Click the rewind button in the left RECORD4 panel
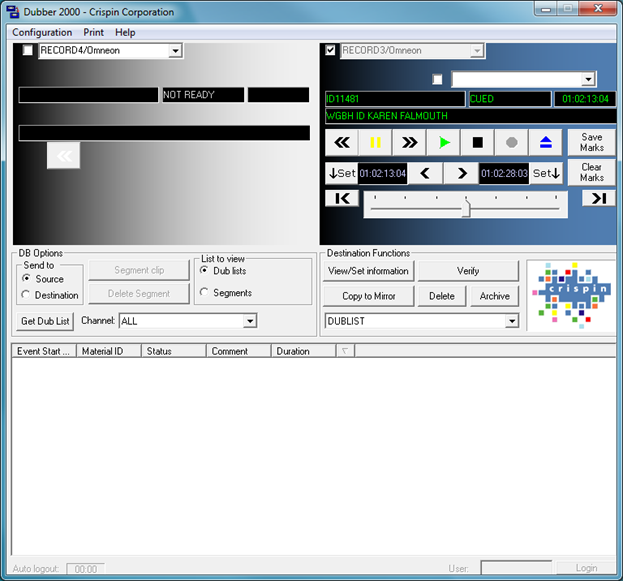 64,155
